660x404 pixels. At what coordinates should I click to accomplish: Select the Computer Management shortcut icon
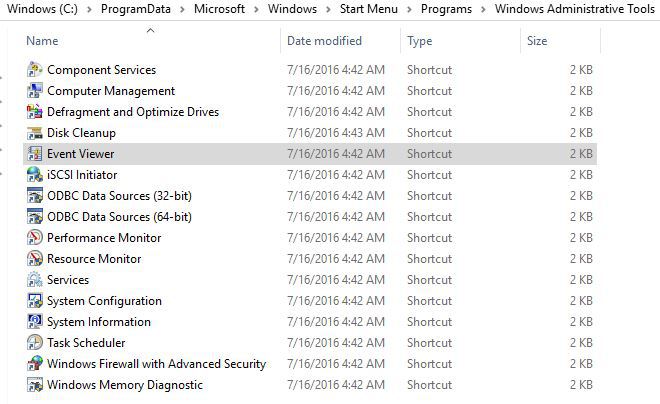click(35, 91)
